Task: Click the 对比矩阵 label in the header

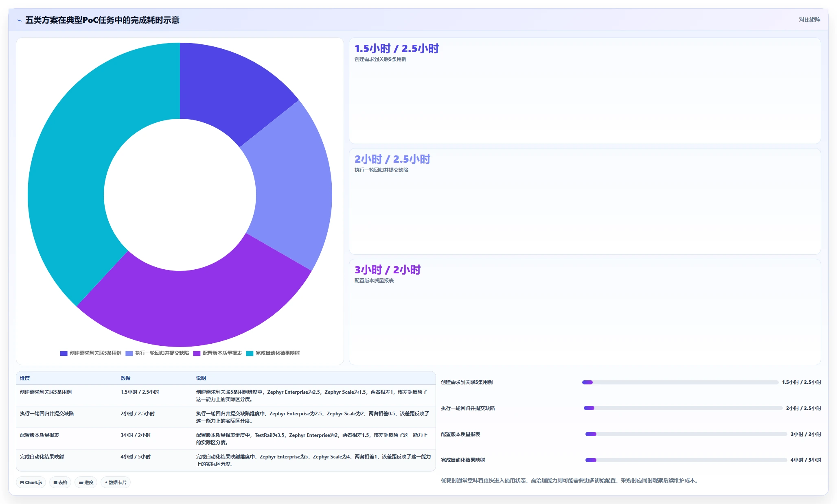Action: point(809,20)
